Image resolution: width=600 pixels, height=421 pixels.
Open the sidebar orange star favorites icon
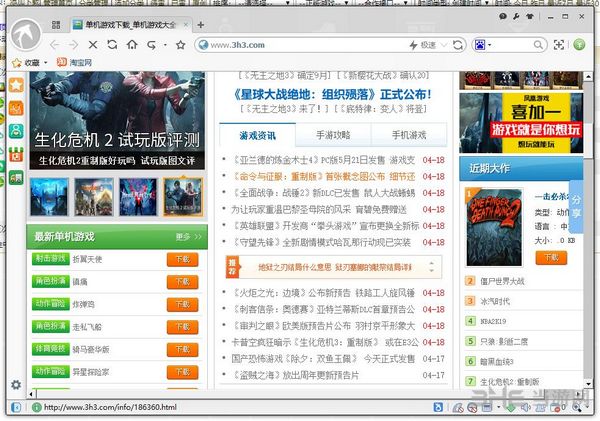16,85
